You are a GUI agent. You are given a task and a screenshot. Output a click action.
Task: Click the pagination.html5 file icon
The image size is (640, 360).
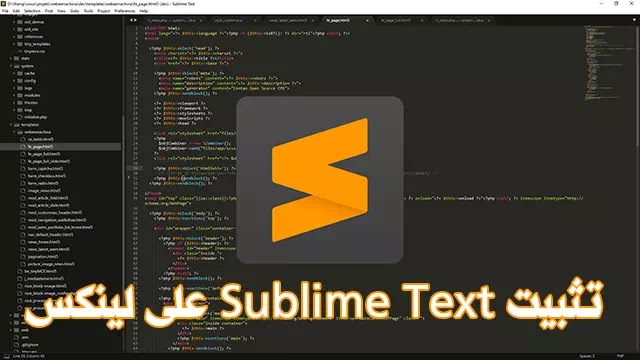pyautogui.click(x=23, y=257)
